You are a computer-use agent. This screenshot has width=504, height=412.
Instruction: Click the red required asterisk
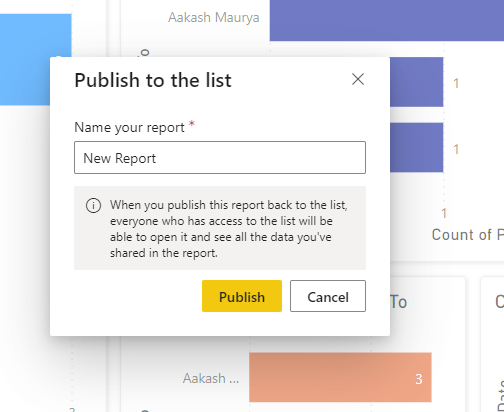tap(192, 124)
